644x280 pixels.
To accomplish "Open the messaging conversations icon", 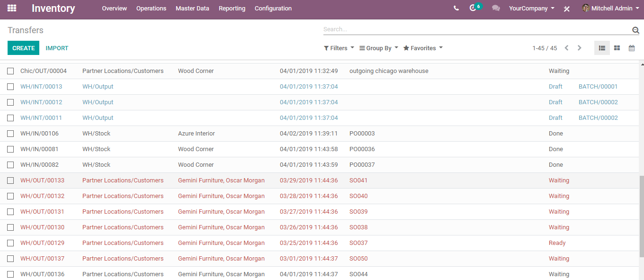I will point(496,8).
